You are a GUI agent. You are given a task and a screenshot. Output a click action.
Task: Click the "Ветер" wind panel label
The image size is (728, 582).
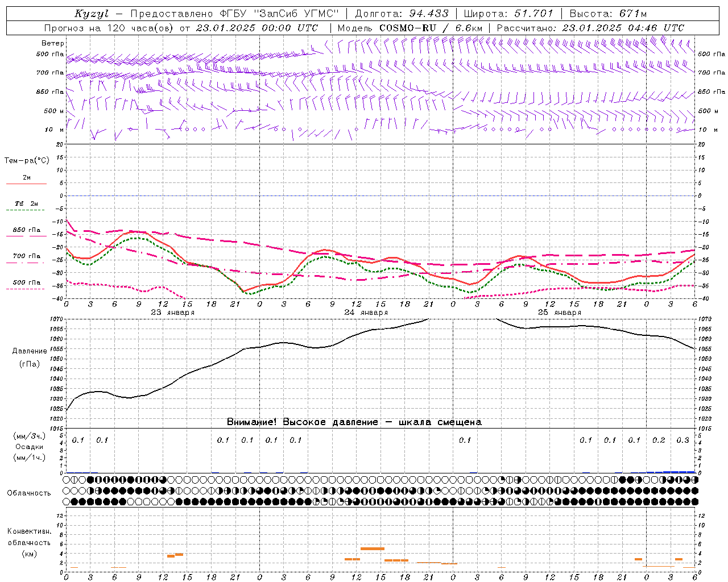point(53,43)
